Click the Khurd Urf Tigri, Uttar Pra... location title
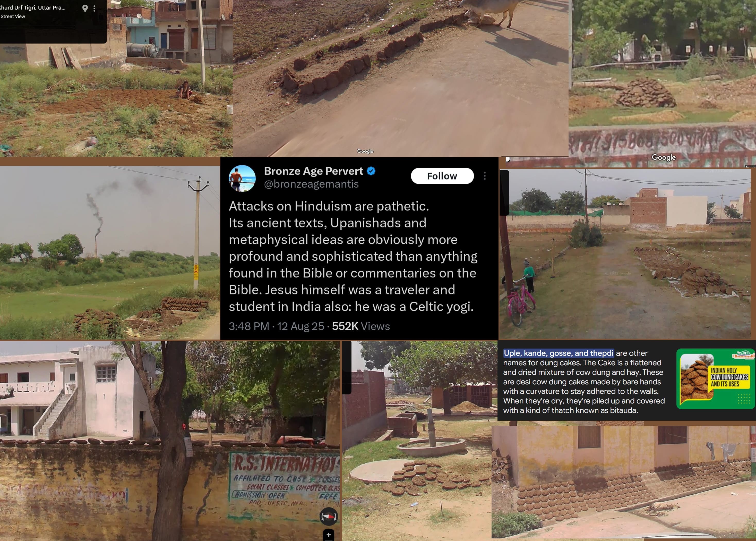 point(33,8)
